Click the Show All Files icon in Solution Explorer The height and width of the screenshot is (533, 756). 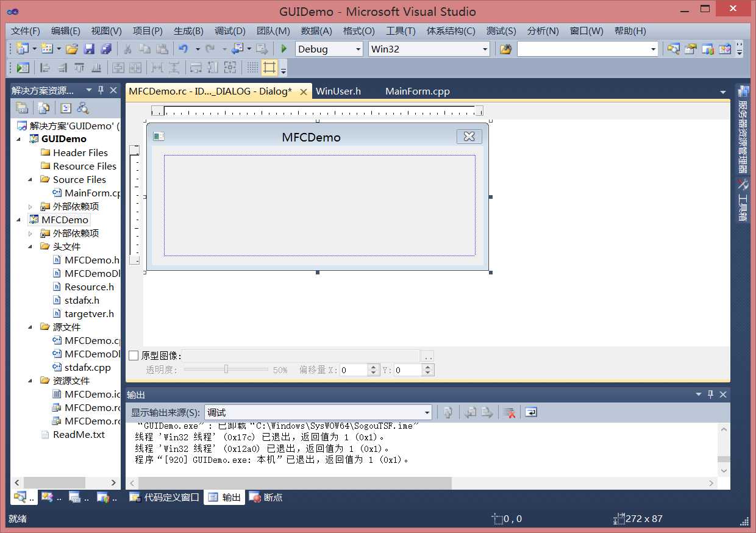click(44, 109)
